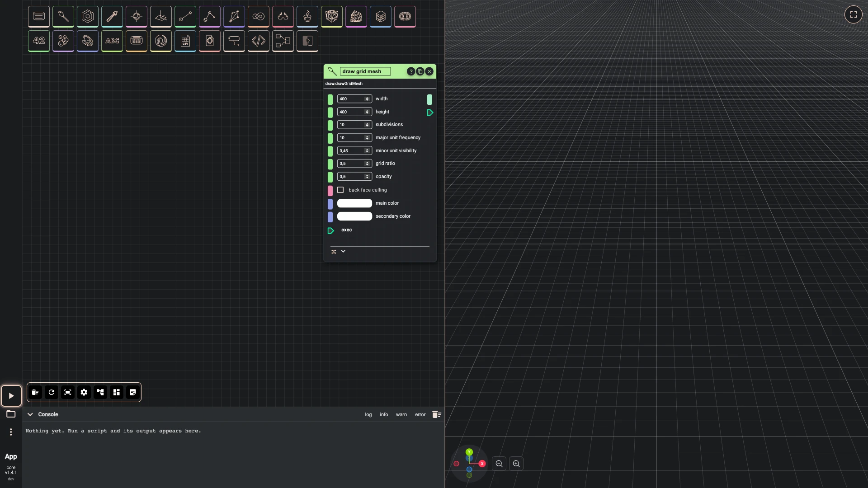Open the main color swatch

(x=355, y=203)
